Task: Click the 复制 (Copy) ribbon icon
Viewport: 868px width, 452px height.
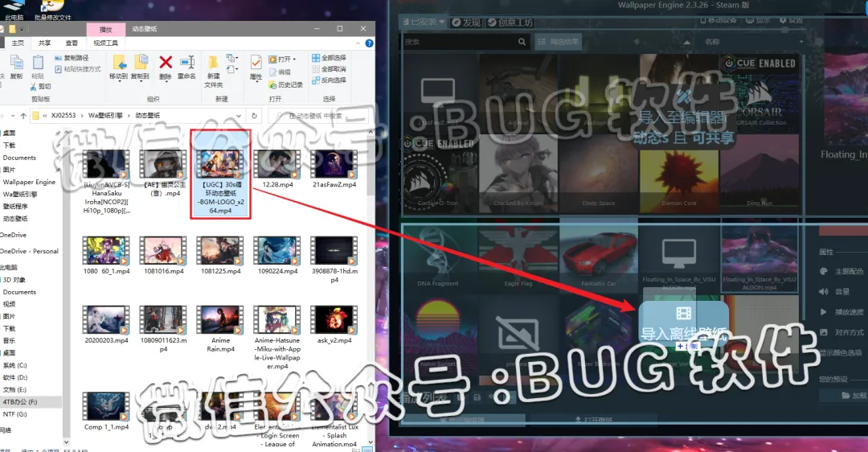Action: pos(16,63)
